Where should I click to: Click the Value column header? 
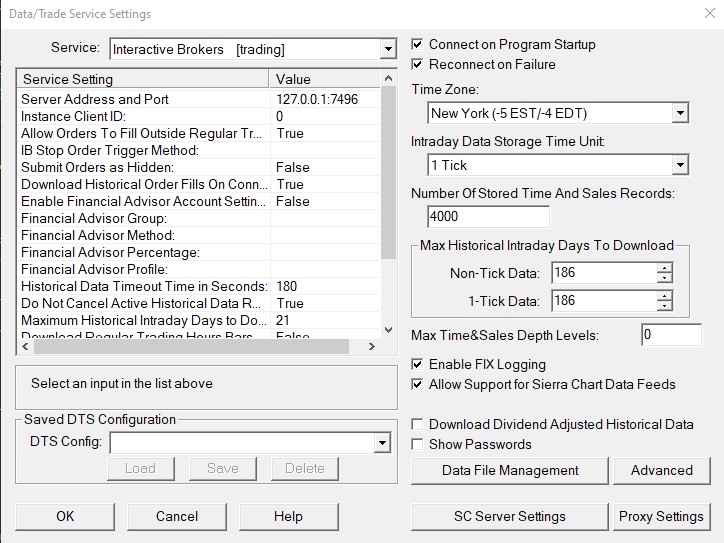tap(325, 79)
